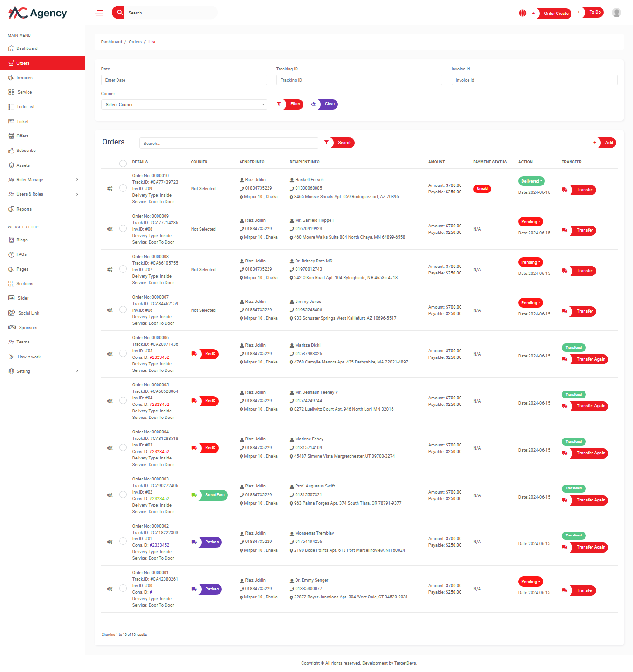Image resolution: width=633 pixels, height=672 pixels.
Task: Click gear icon for order 0000001
Action: pos(110,589)
